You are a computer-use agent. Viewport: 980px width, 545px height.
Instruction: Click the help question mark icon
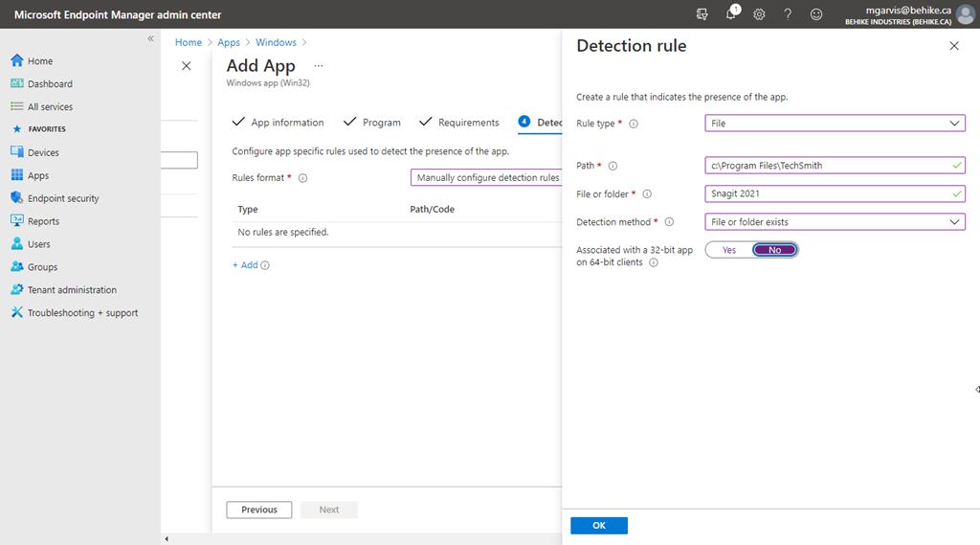[788, 14]
